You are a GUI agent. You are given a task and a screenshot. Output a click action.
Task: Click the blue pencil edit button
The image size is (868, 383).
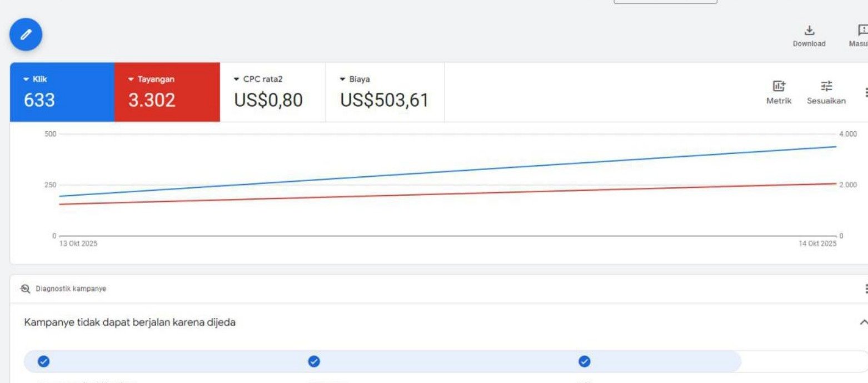pyautogui.click(x=26, y=34)
